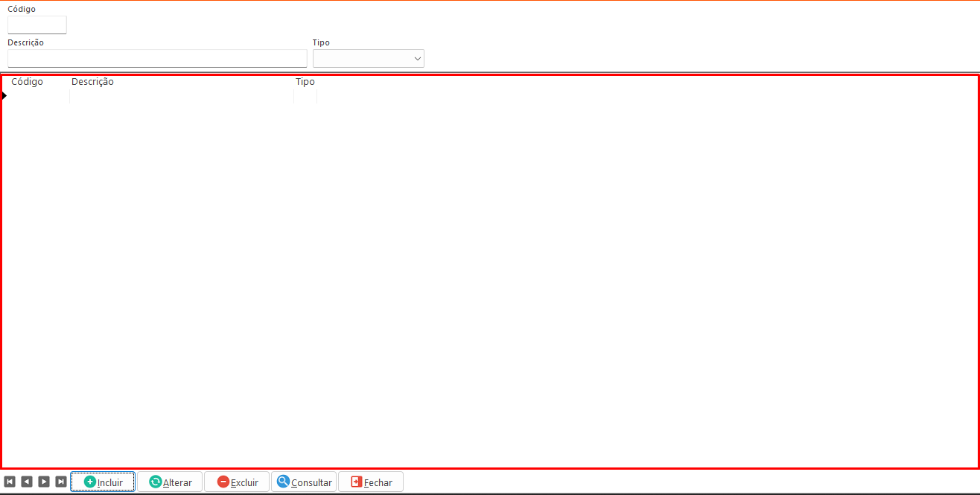Open the Tipo dropdown list

click(417, 59)
